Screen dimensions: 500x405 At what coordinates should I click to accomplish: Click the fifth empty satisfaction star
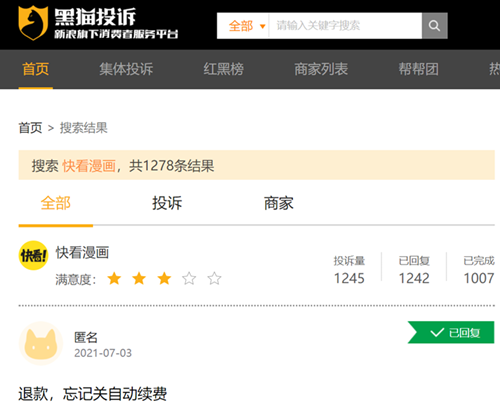[214, 278]
